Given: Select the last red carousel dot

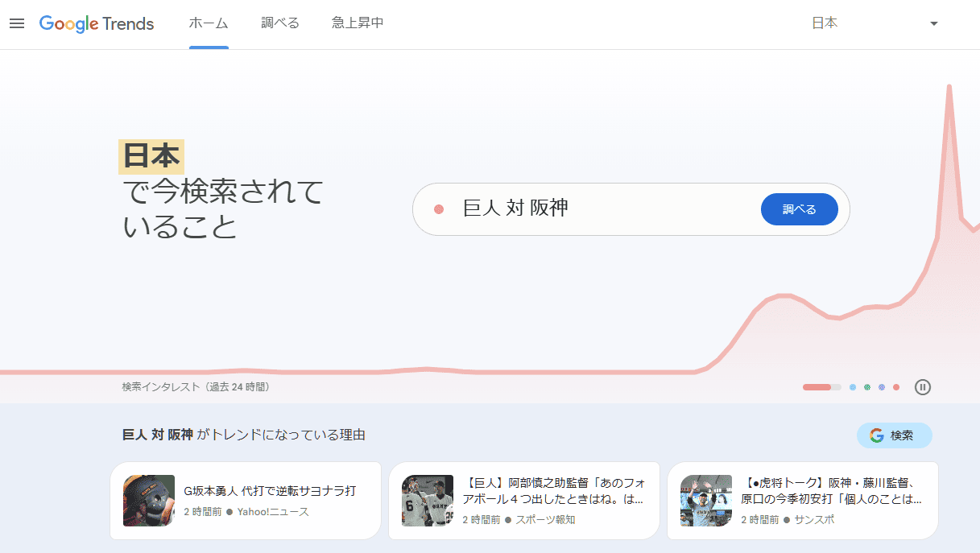Looking at the screenshot, I should coord(896,387).
